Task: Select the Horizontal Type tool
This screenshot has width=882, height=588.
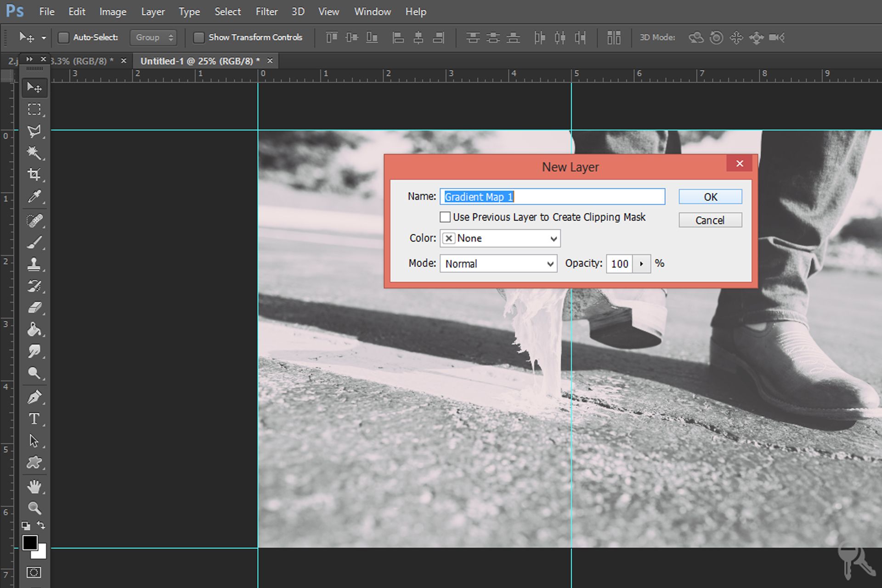Action: (34, 418)
